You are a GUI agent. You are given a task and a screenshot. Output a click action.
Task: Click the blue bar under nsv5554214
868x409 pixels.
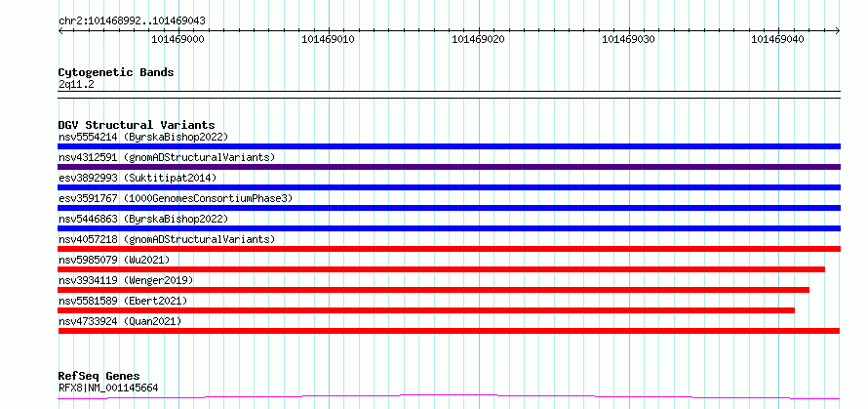tap(449, 146)
